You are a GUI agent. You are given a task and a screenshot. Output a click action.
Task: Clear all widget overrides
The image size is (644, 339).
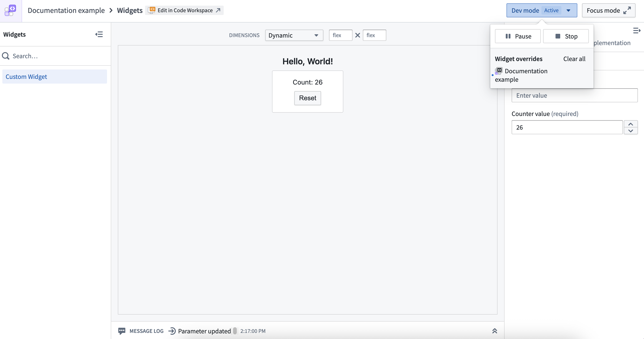(x=574, y=58)
